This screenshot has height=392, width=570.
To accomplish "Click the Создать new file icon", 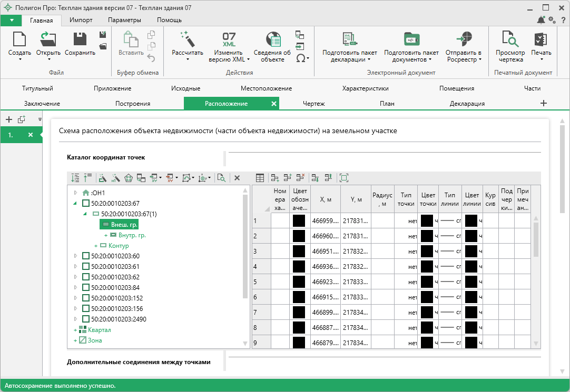I will click(x=19, y=39).
